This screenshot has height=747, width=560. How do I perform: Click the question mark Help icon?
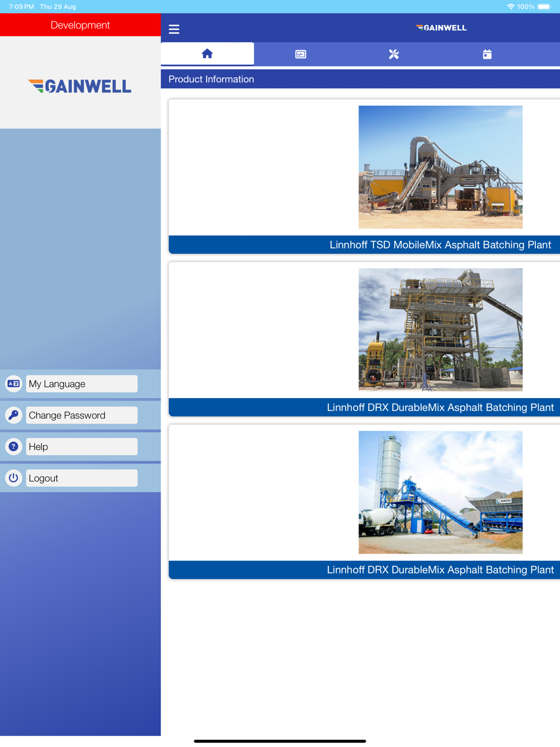pyautogui.click(x=13, y=446)
